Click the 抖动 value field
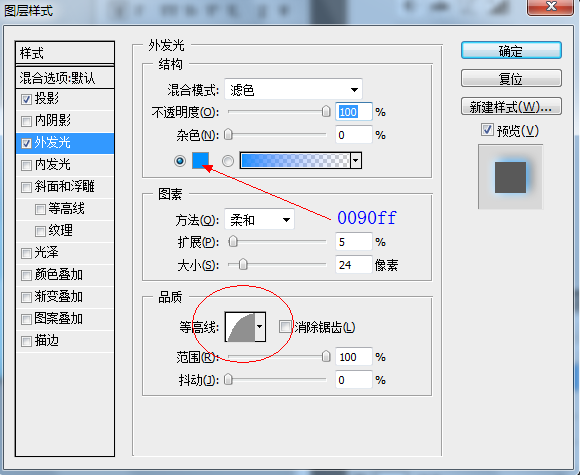 [354, 380]
